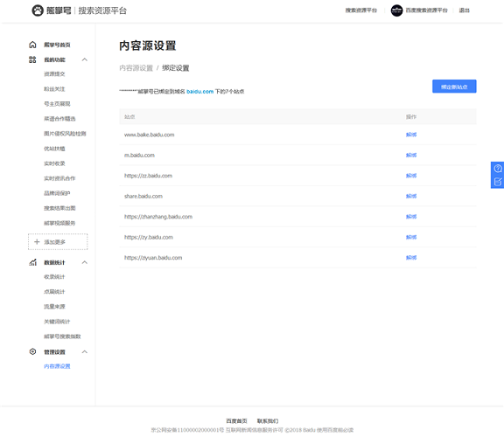Screen dimensions: 504x444
Task: Click the www.baike.baidu.com site cell
Action: (x=149, y=135)
